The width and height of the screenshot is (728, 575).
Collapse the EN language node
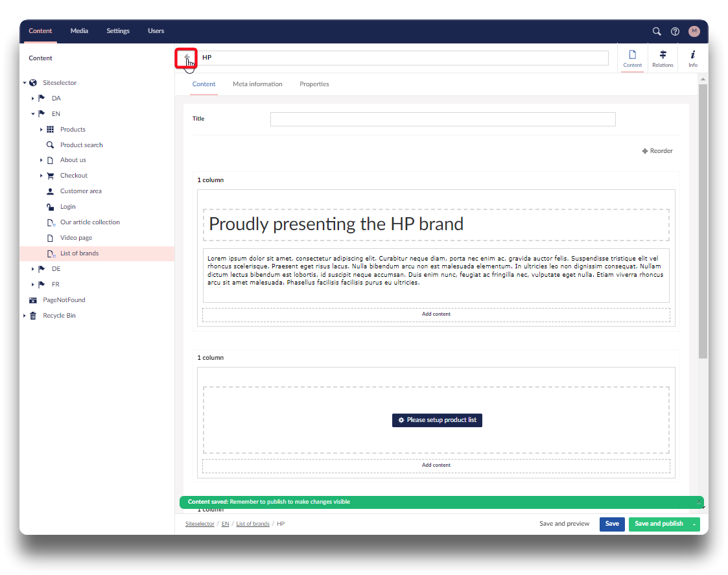coord(33,114)
